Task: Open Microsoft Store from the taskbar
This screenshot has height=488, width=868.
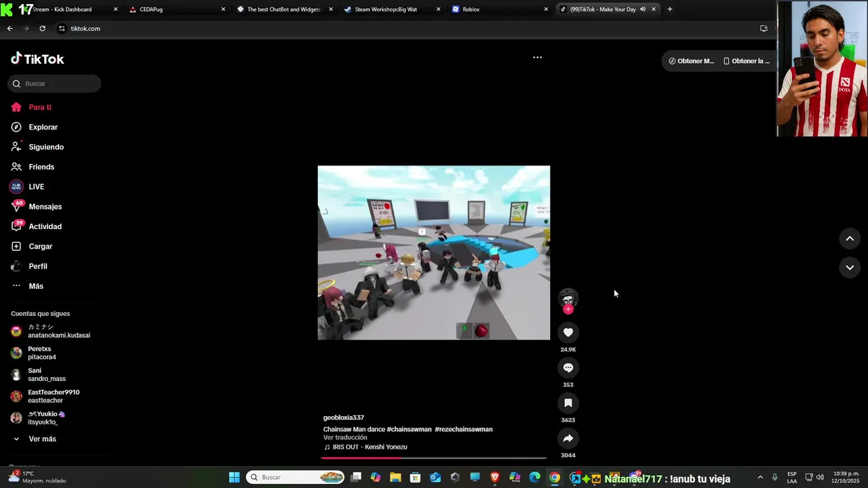Action: (x=415, y=477)
